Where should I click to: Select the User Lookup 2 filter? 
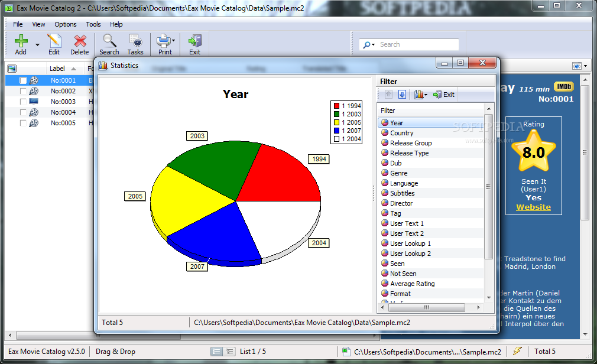point(431,253)
